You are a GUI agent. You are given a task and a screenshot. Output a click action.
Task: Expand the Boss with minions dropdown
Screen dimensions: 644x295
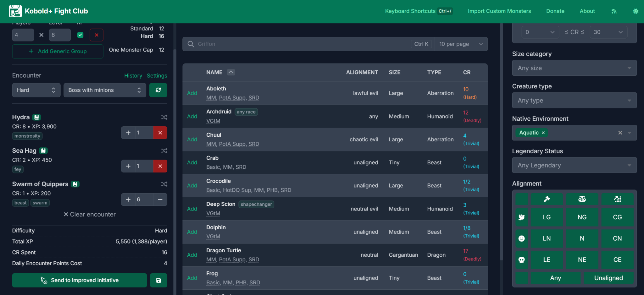pos(105,90)
